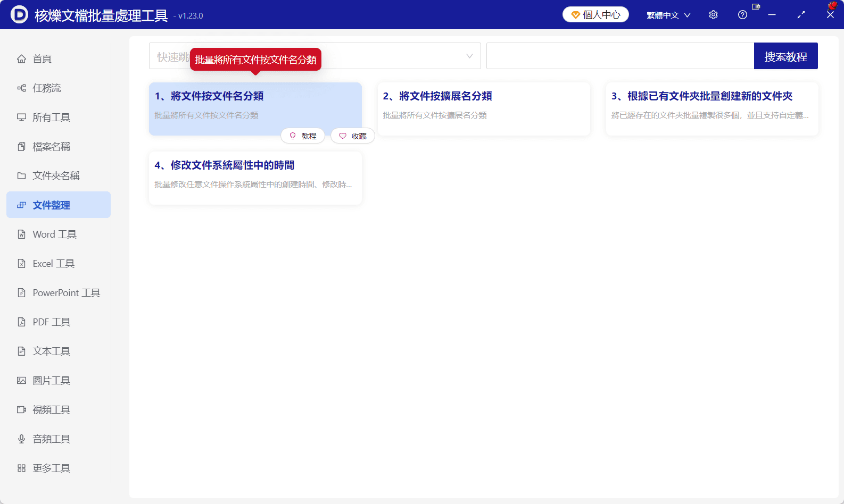The image size is (844, 504).
Task: Click the lightbulb icon in 教程 button
Action: [292, 136]
